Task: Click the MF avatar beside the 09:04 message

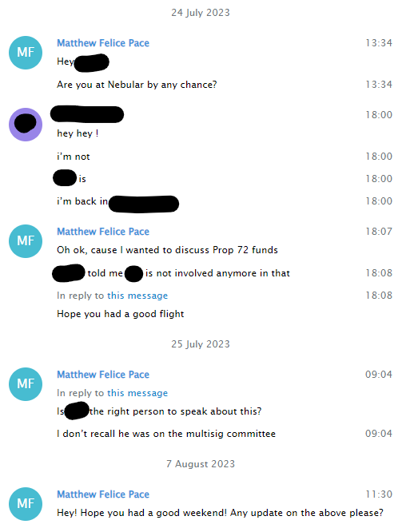Action: click(26, 384)
